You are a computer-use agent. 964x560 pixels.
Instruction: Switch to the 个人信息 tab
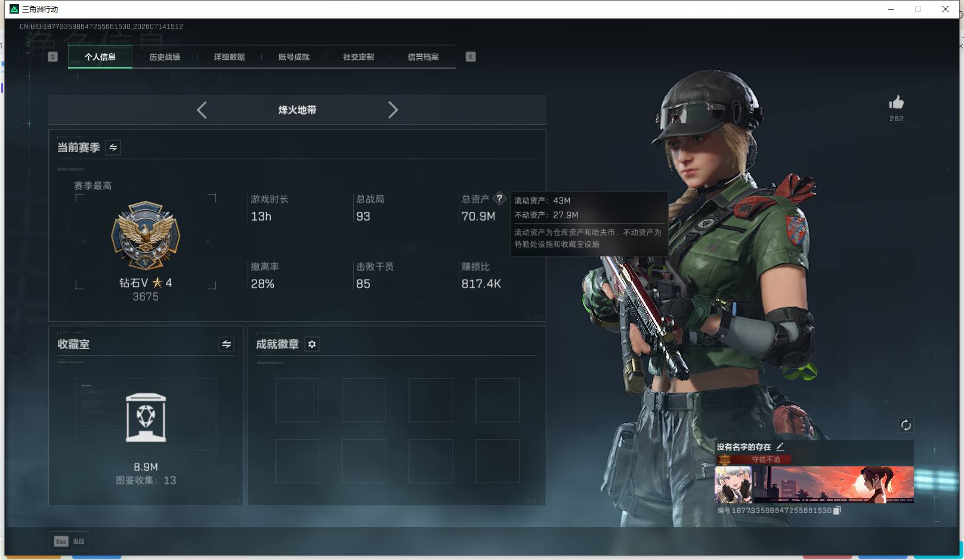coord(100,57)
